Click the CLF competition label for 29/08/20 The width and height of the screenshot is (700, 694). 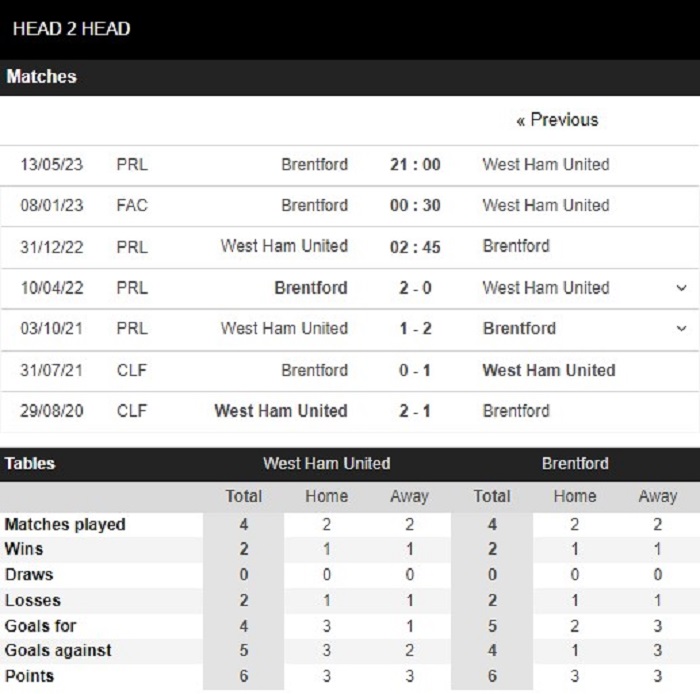(131, 411)
